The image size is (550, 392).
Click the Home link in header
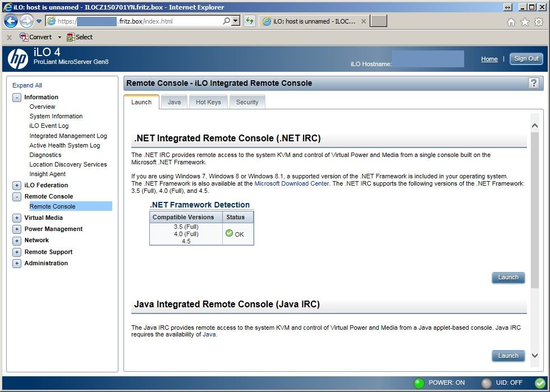point(489,59)
